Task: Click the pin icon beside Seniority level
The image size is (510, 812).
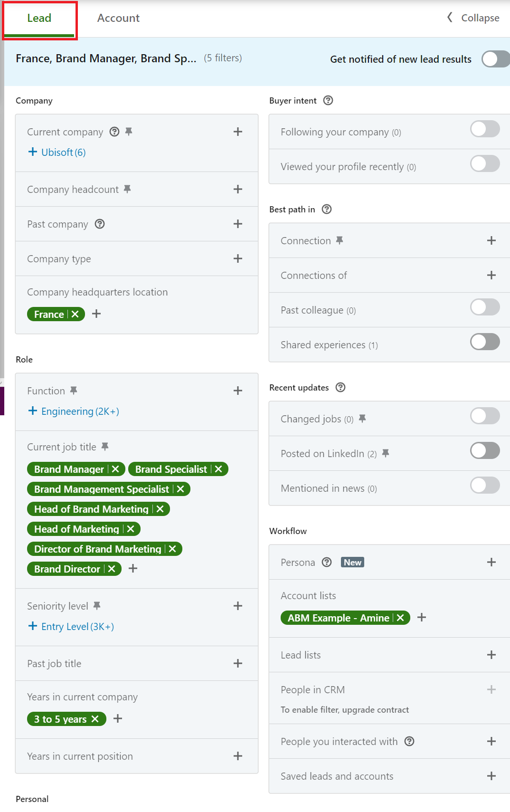Action: point(97,606)
